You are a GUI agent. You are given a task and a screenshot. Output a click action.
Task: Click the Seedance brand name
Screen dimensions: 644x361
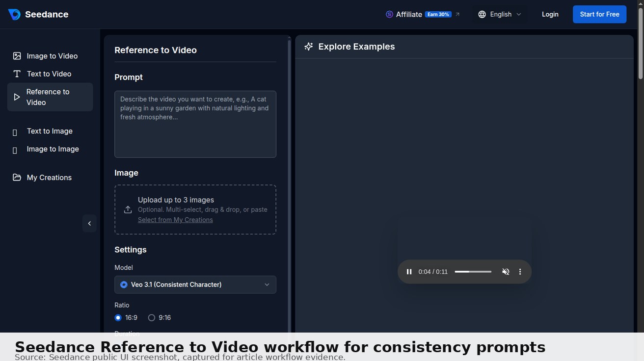[x=47, y=14]
